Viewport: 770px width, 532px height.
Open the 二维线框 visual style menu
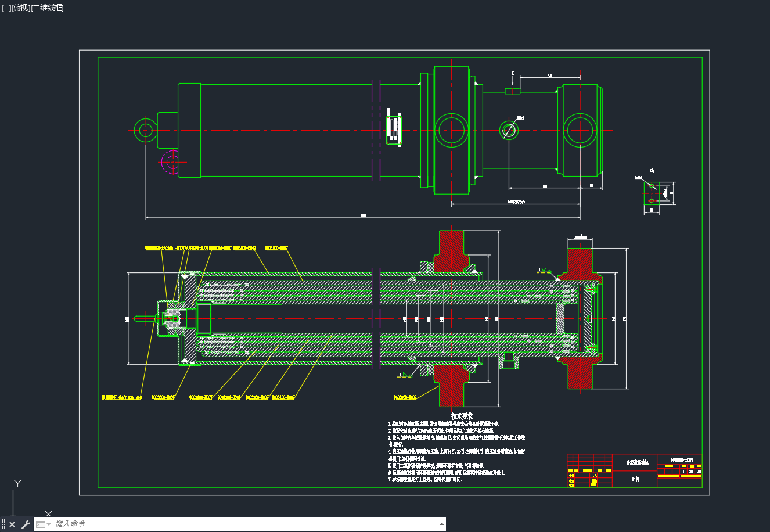(x=47, y=8)
